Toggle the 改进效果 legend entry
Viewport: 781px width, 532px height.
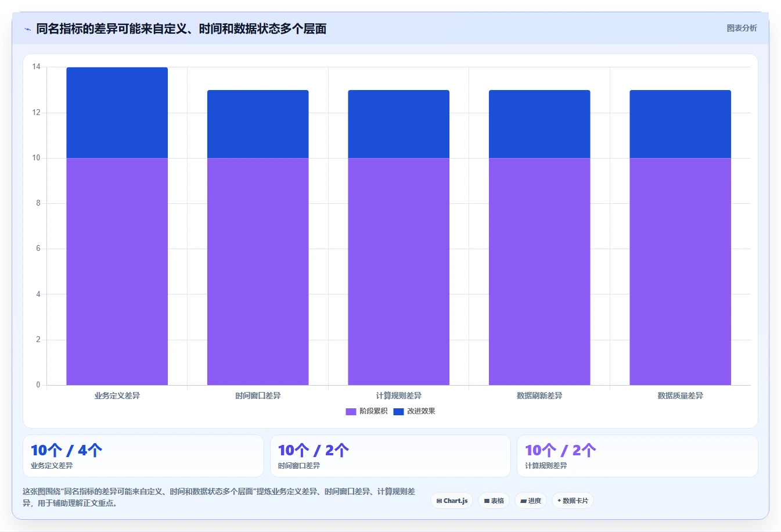(414, 411)
